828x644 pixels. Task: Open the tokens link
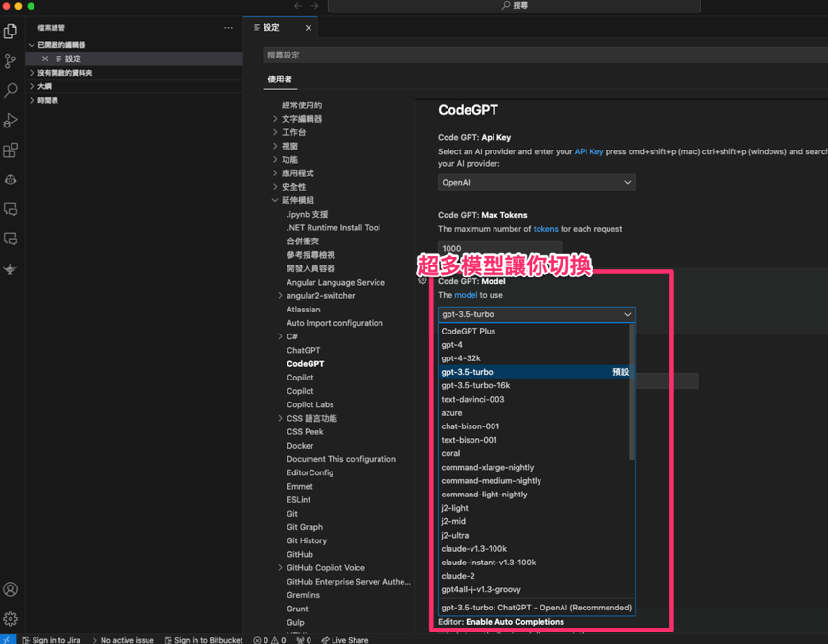coord(545,229)
